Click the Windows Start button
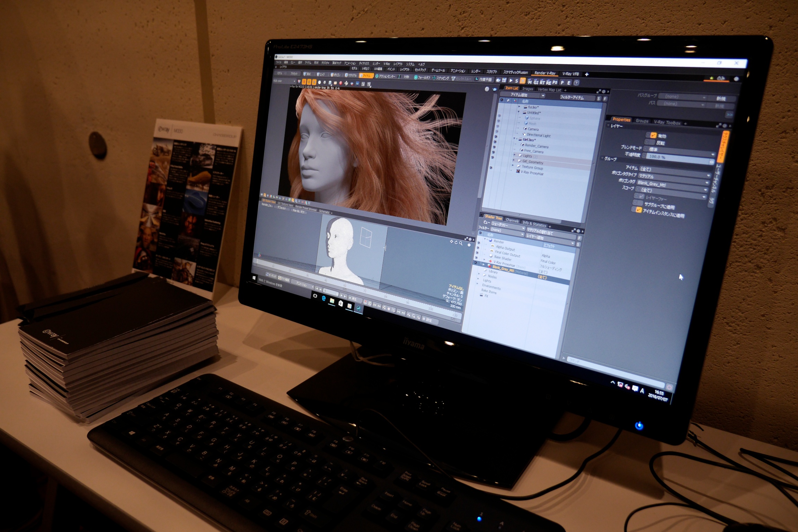This screenshot has width=798, height=532. [255, 278]
